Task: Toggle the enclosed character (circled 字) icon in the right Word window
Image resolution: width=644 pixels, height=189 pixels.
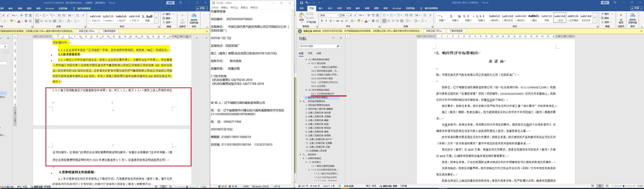Action: point(377,21)
